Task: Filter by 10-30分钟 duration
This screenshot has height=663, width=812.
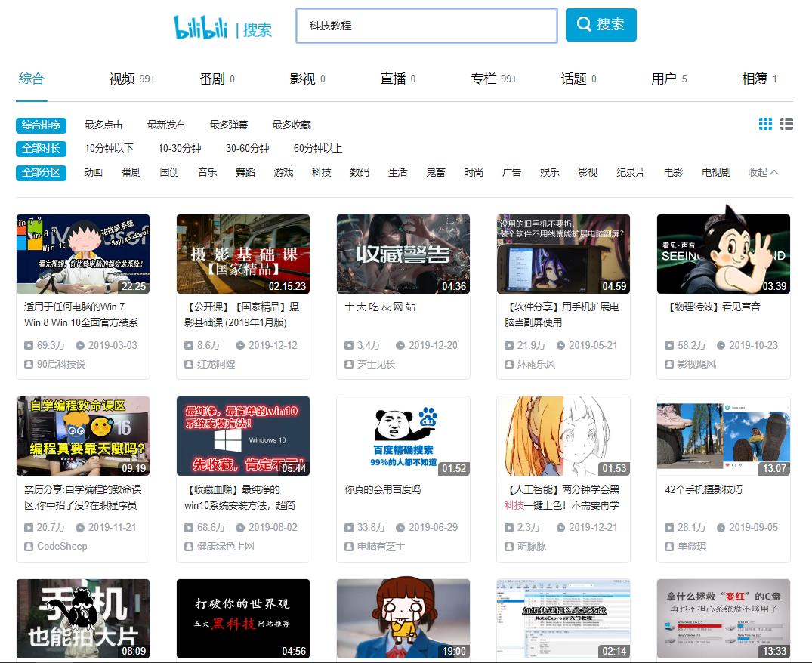Action: [180, 148]
